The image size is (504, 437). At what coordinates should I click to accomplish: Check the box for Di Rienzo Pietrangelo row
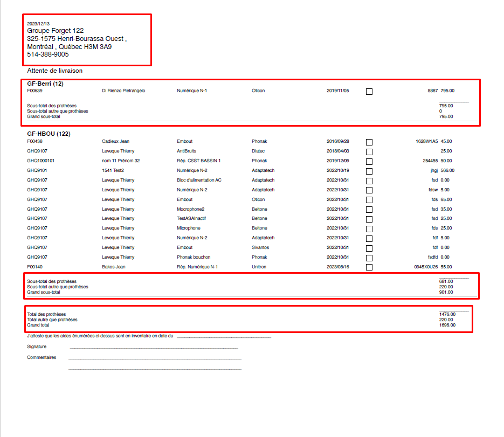pos(369,92)
